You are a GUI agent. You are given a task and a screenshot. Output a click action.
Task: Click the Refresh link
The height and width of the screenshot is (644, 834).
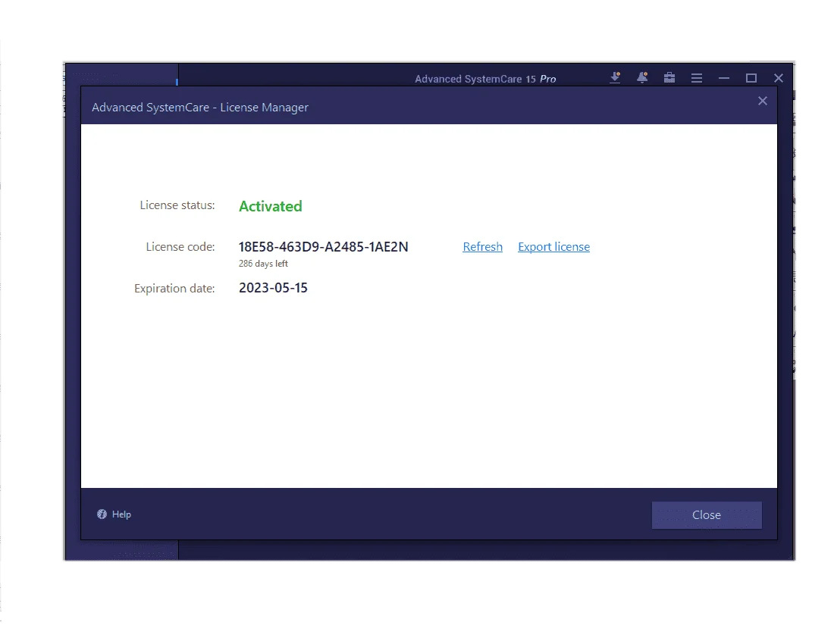pos(482,247)
